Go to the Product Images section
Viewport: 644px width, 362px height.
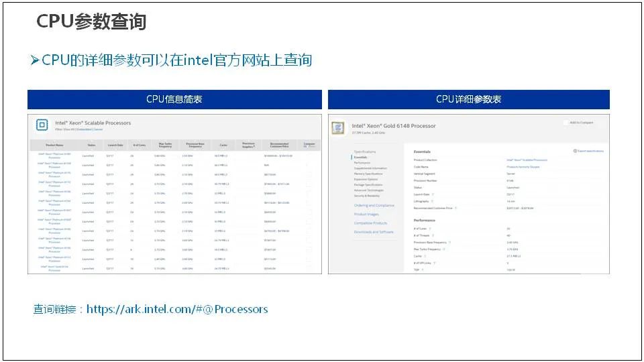366,215
